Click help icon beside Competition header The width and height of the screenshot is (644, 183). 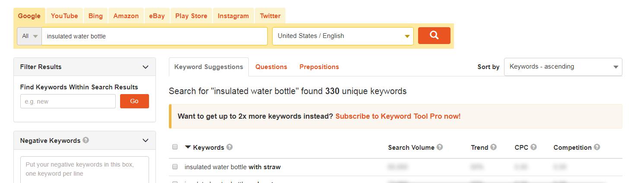tap(597, 147)
